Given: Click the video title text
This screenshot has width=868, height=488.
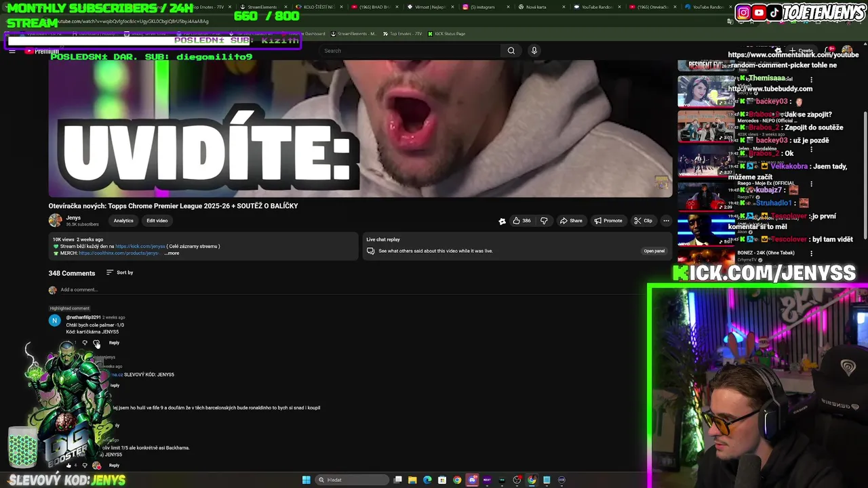Looking at the screenshot, I should (173, 205).
